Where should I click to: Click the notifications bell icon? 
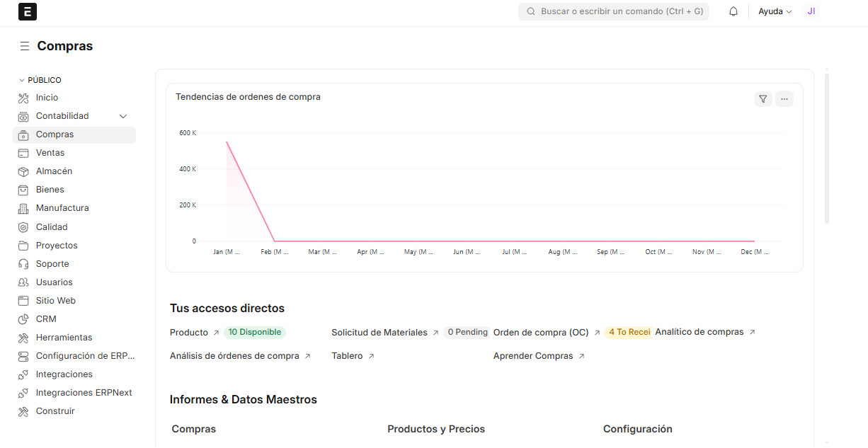(x=733, y=11)
